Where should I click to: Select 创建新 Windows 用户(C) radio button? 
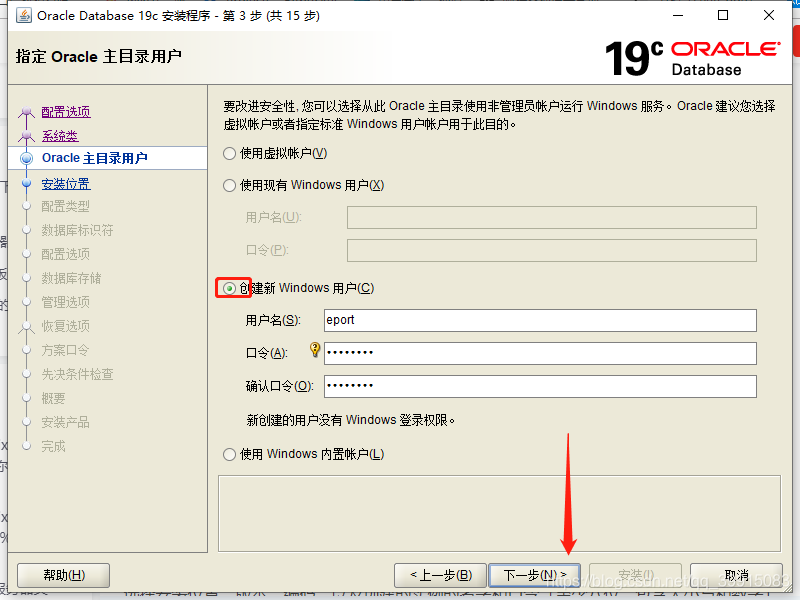click(x=230, y=289)
